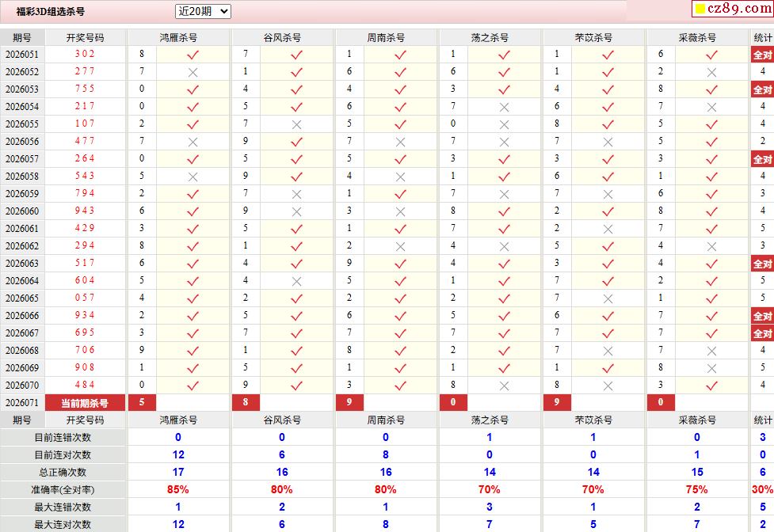Click the 荡之 check mark in row 2026066
The height and width of the screenshot is (532, 774).
click(504, 316)
